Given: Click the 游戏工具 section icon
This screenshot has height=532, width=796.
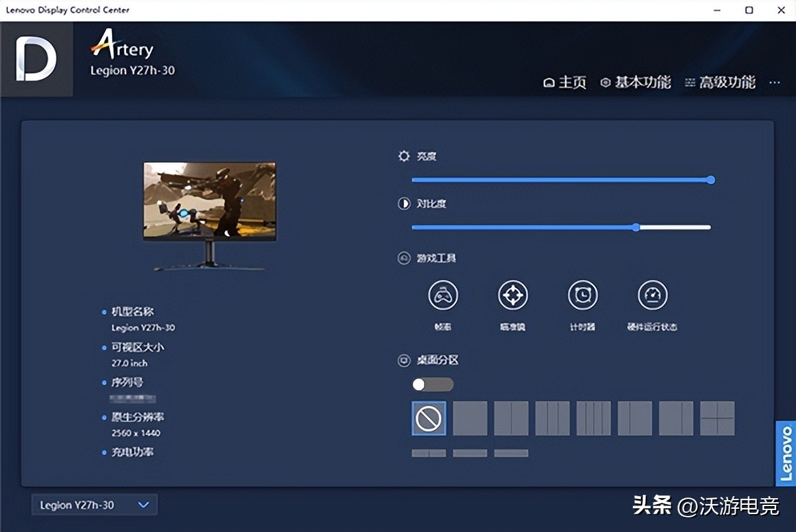Looking at the screenshot, I should (x=404, y=258).
